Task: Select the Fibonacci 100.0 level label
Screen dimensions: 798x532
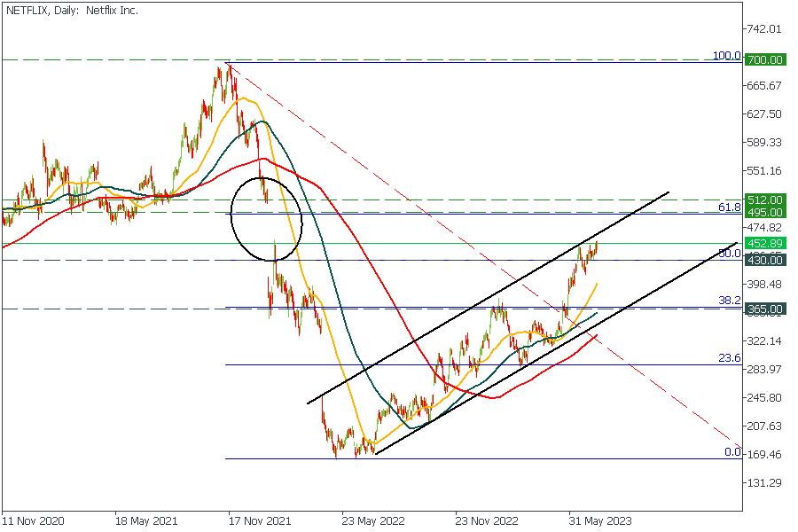Action: pyautogui.click(x=726, y=56)
